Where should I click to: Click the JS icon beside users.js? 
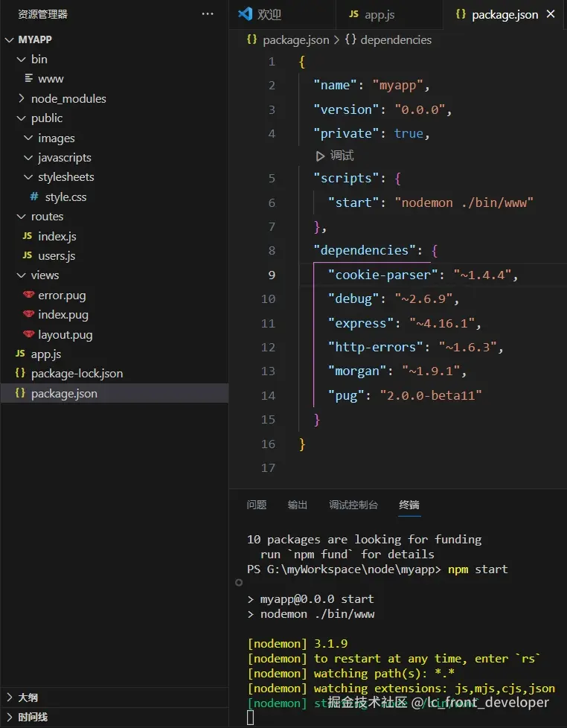coord(28,255)
